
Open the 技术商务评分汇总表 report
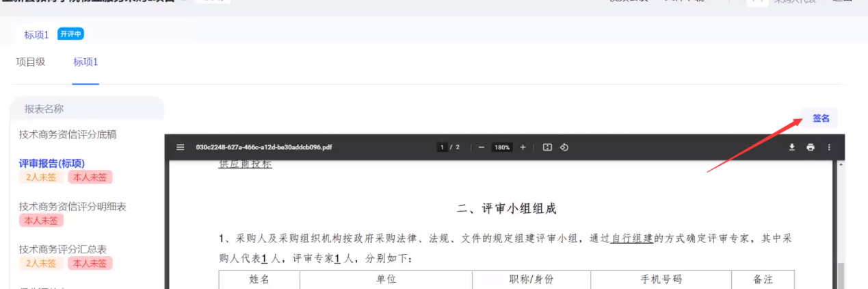[x=63, y=249]
